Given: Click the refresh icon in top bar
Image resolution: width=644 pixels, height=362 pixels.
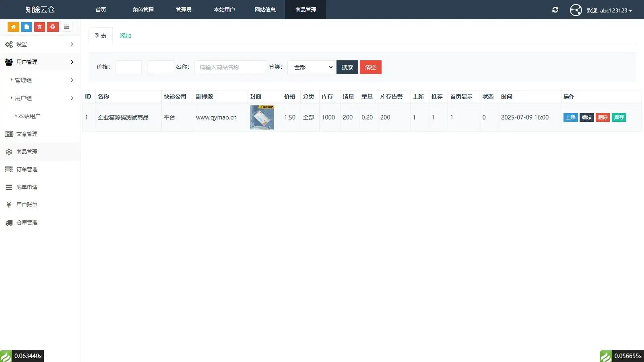Looking at the screenshot, I should click(x=555, y=10).
